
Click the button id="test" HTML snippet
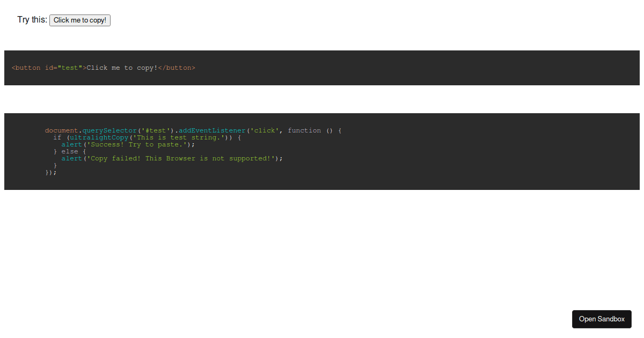[102, 68]
